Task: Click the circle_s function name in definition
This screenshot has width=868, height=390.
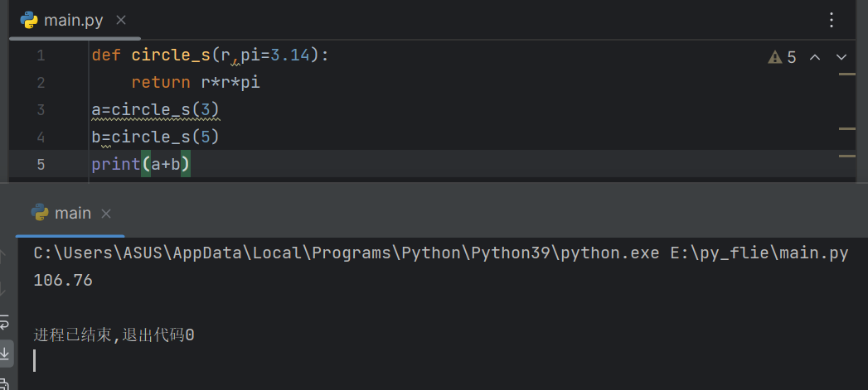Action: coord(171,55)
